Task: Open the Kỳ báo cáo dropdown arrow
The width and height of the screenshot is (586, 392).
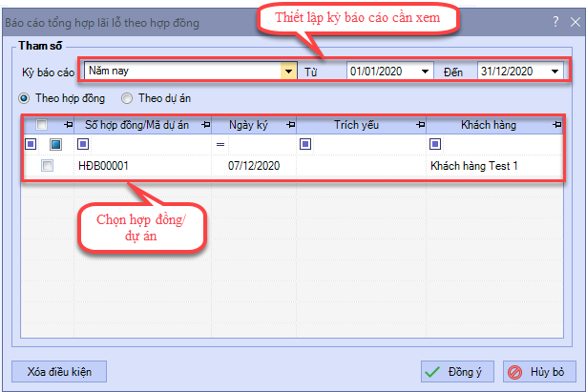Action: [x=288, y=71]
